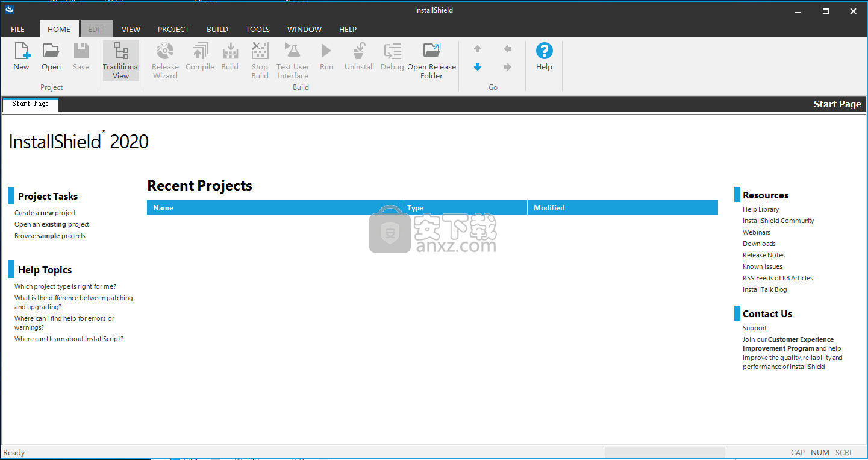The height and width of the screenshot is (460, 868).
Task: Open the VIEW ribbon tab
Action: 131,29
